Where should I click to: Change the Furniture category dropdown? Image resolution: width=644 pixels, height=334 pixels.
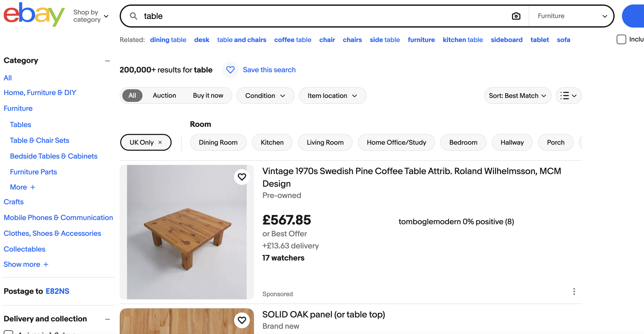click(572, 16)
